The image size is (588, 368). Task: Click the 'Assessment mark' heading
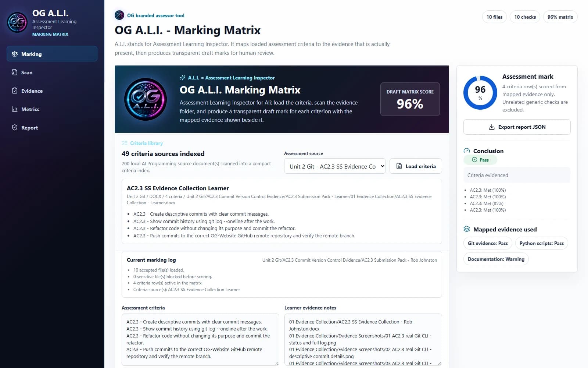tap(528, 77)
